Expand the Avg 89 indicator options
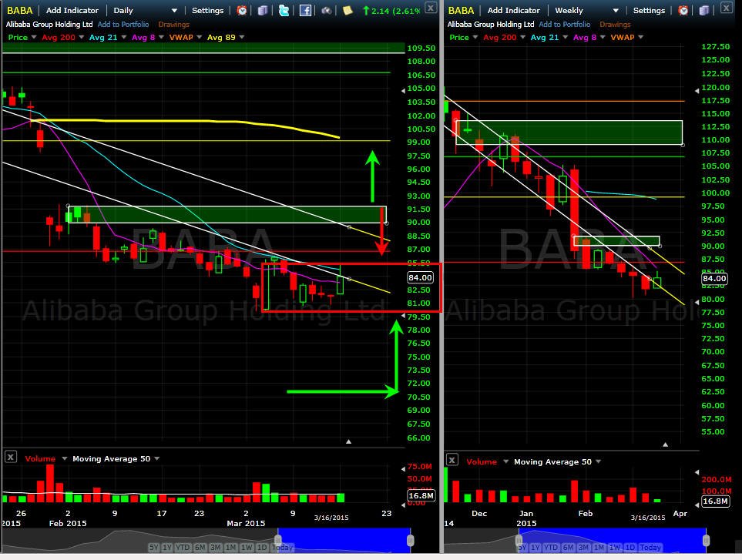This screenshot has height=560, width=742. 242,37
